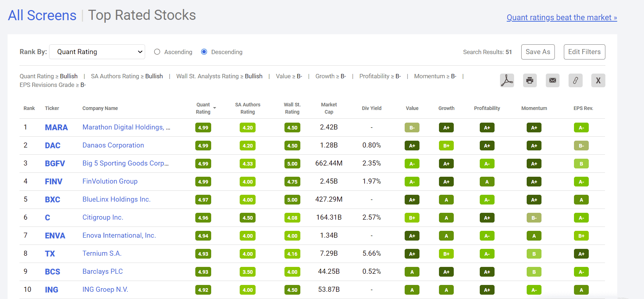Click MARA Value grade B- badge
This screenshot has width=644, height=299.
412,128
